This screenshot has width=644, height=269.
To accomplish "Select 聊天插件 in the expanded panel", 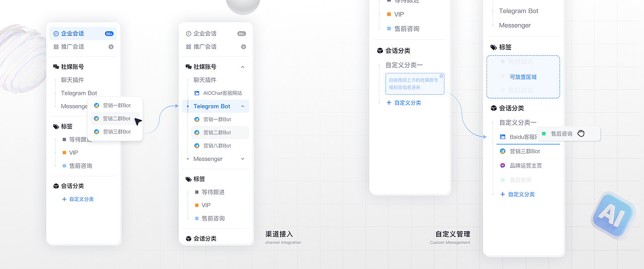I will [205, 80].
